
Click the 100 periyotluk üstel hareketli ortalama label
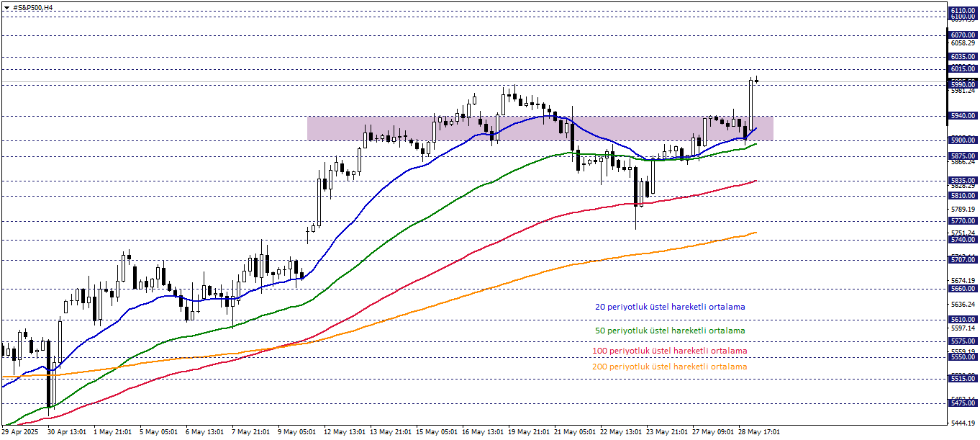669,351
